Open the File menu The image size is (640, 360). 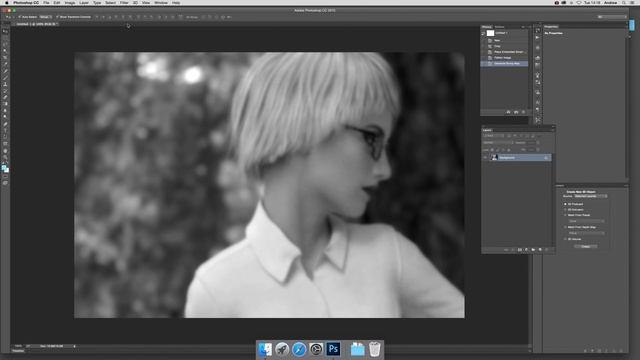46,2
